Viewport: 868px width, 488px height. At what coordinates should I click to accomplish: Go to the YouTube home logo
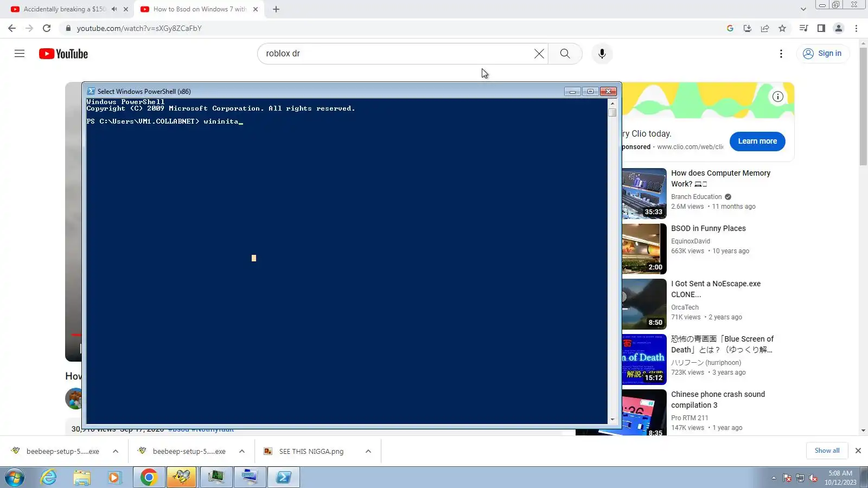point(63,54)
